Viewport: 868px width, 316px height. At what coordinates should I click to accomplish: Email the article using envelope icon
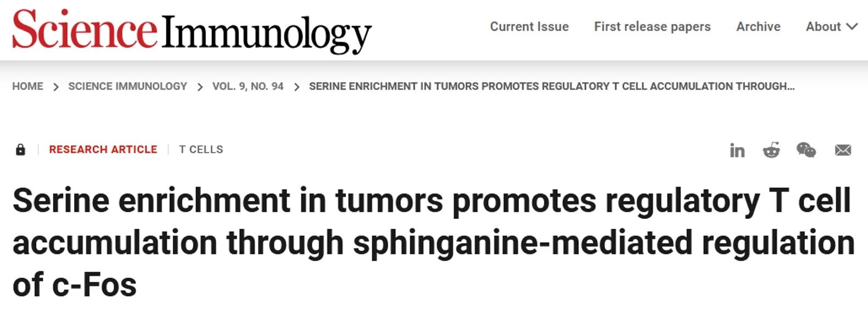pos(843,150)
